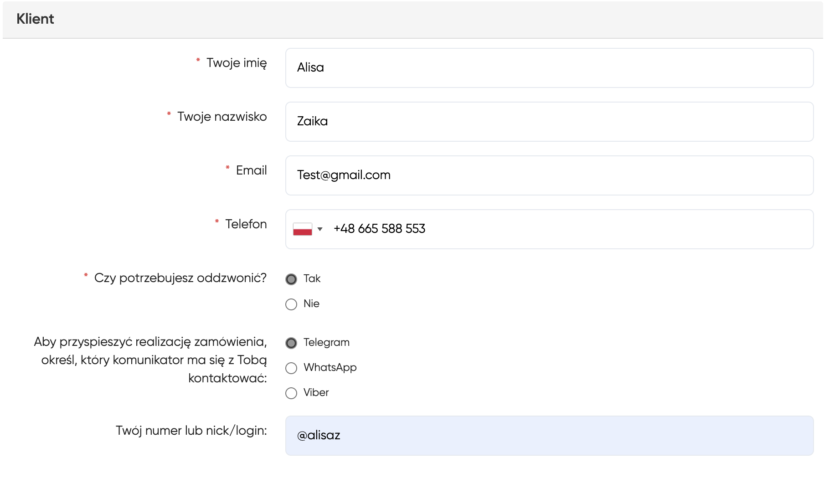The height and width of the screenshot is (504, 824).
Task: Click the phone number +48 665 588 553
Action: [x=379, y=229]
